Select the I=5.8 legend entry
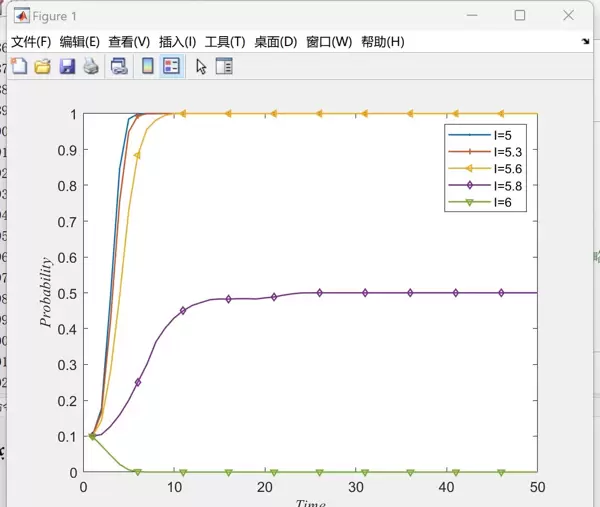 pos(508,185)
